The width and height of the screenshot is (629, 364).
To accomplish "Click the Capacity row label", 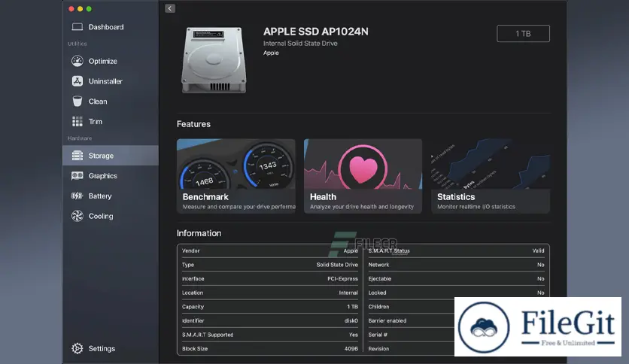I will coord(193,307).
